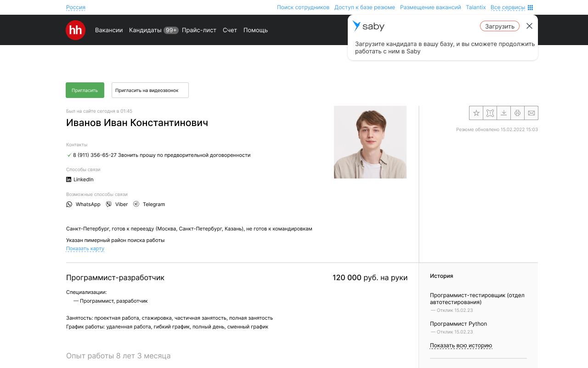
Task: Download the resume using arrow icon
Action: click(503, 113)
